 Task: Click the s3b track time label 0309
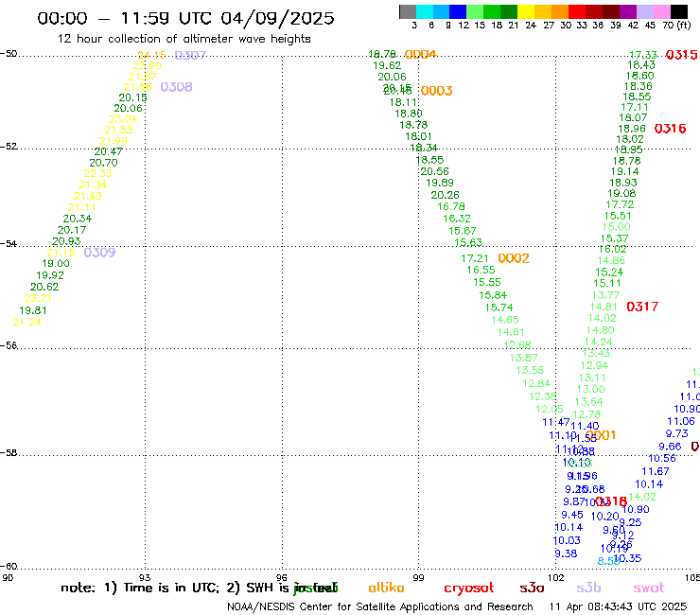click(x=99, y=253)
